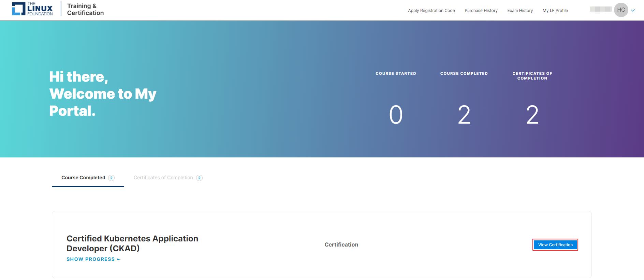Switch to Certificates of Completion tab

168,178
